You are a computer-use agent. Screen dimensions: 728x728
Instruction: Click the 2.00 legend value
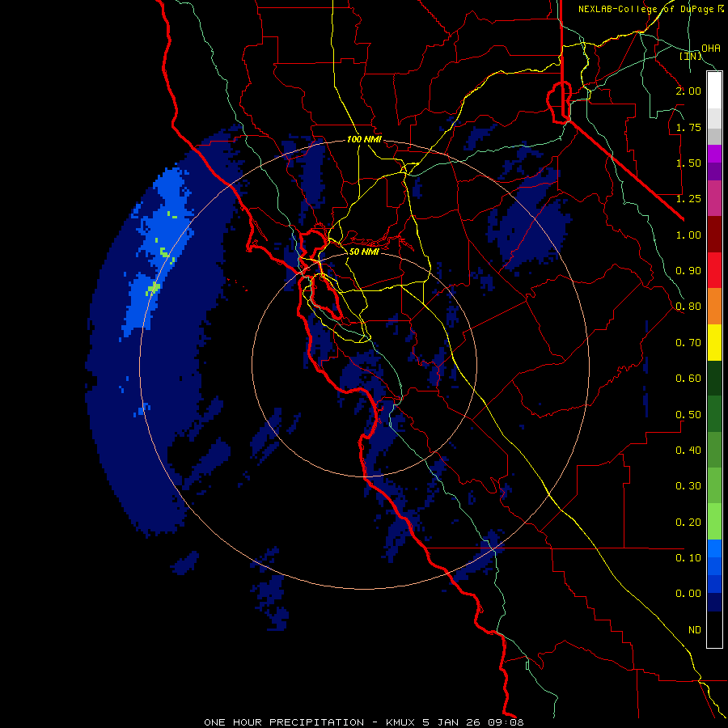[x=688, y=91]
